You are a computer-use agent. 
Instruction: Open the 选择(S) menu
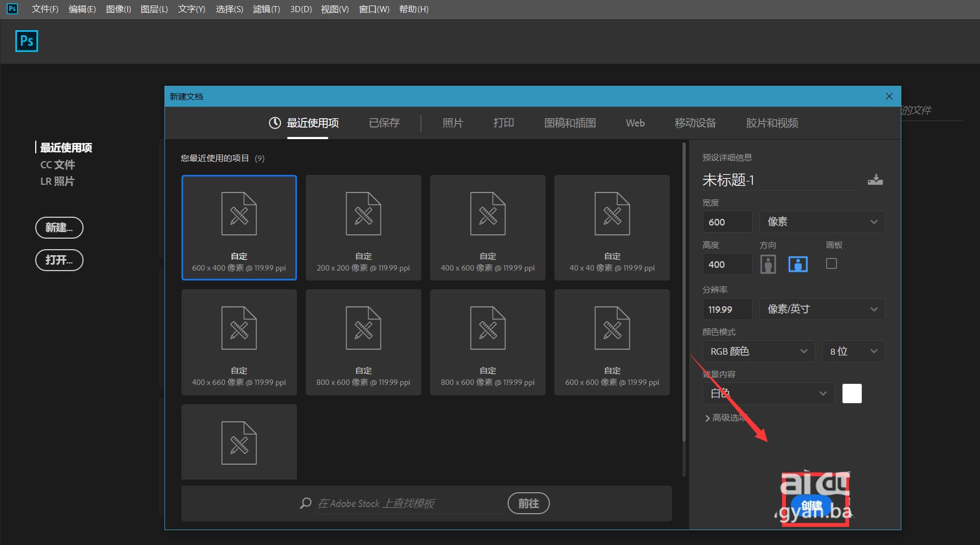[229, 9]
